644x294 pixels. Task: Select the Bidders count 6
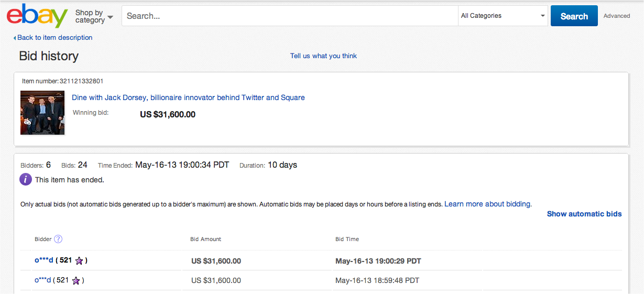tap(49, 165)
